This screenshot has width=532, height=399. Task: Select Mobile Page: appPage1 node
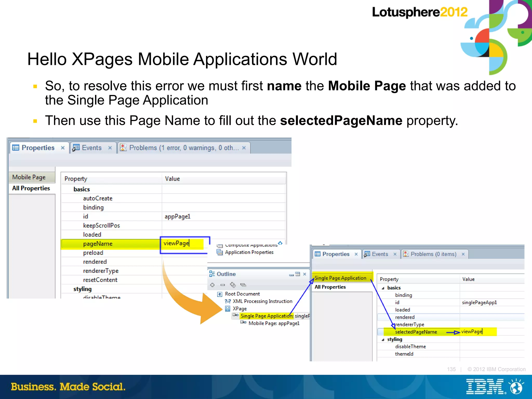[274, 323]
